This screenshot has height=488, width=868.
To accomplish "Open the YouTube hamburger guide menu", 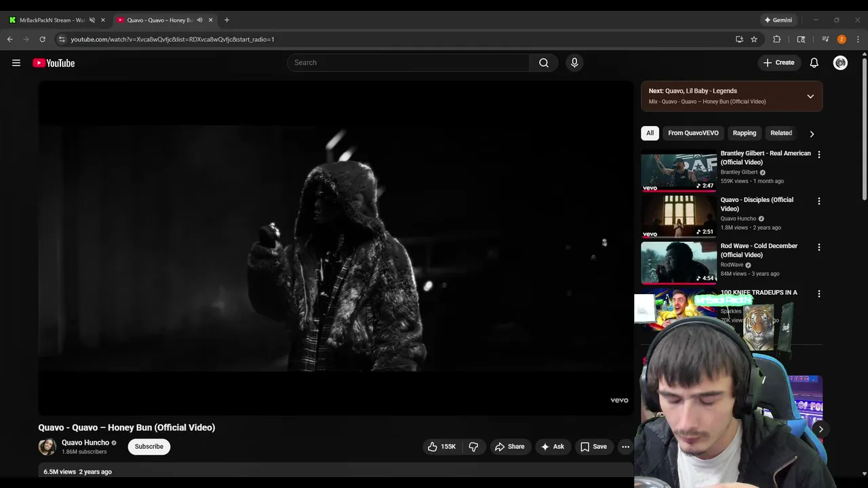I will tap(16, 63).
